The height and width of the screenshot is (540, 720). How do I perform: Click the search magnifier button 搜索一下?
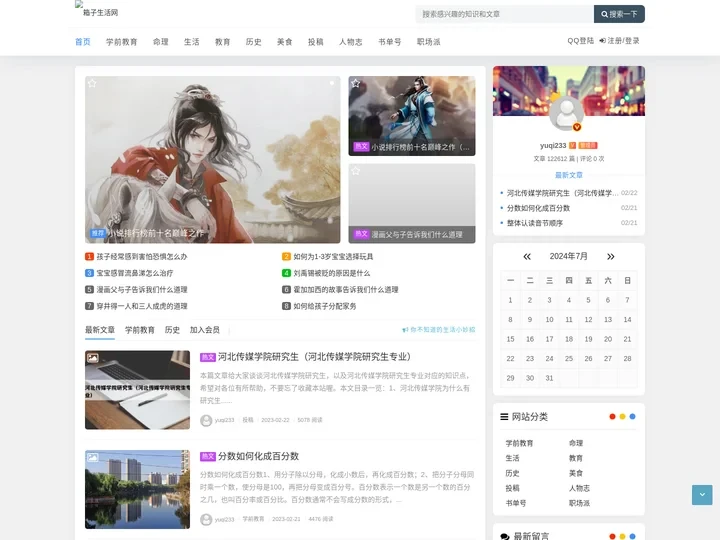[x=619, y=14]
